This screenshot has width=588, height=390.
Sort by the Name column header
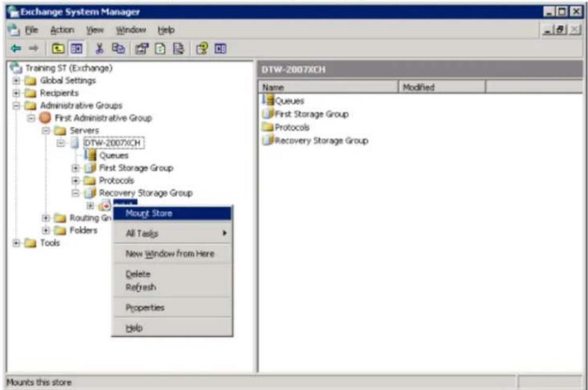(x=329, y=87)
